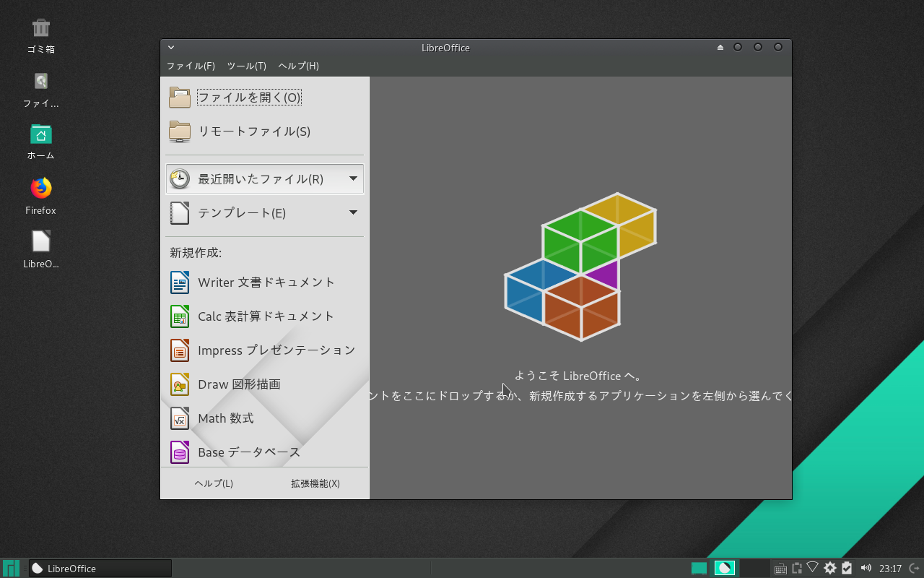Open the clipboard manager tray icon
This screenshot has width=924, height=578.
[797, 569]
